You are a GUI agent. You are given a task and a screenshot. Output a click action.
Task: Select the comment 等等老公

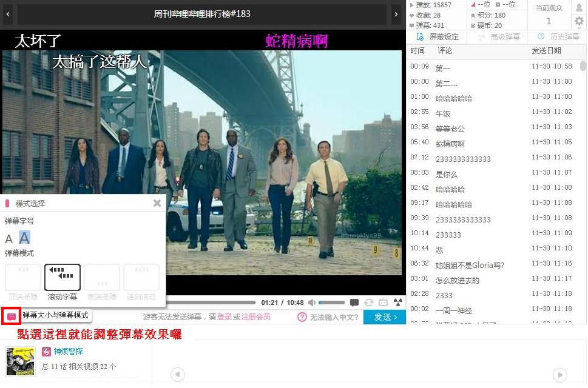493,128
